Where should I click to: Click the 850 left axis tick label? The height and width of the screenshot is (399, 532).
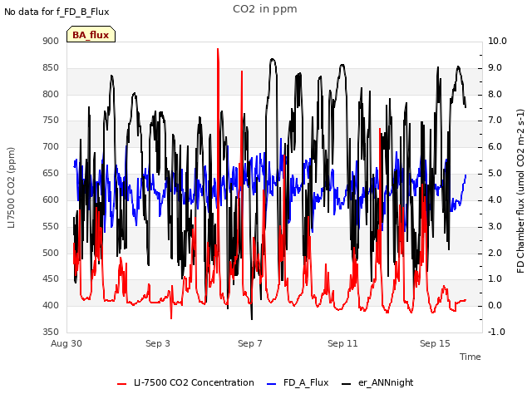[x=51, y=67]
